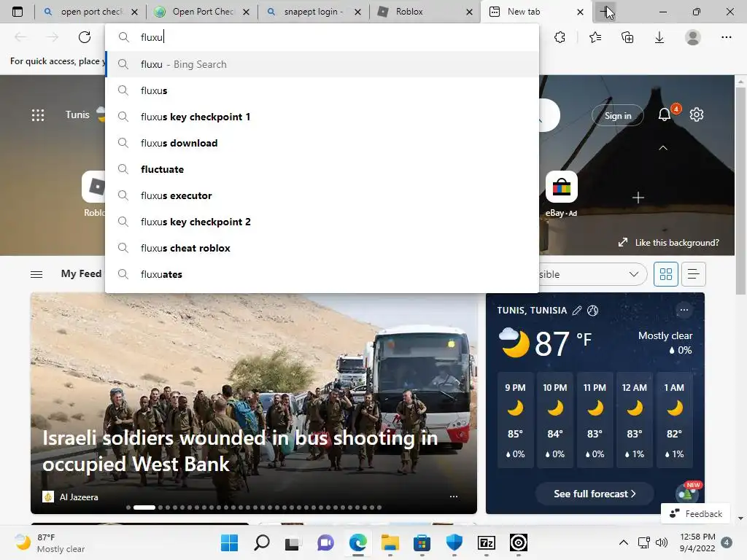Pick fluxus key checkpoint 2 suggestion
The height and width of the screenshot is (560, 747).
322,222
